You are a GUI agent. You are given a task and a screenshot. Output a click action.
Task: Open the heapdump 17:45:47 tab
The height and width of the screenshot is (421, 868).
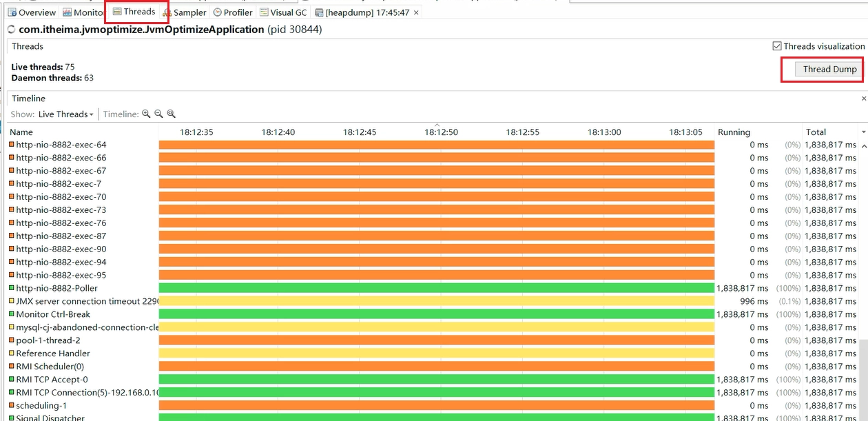366,12
